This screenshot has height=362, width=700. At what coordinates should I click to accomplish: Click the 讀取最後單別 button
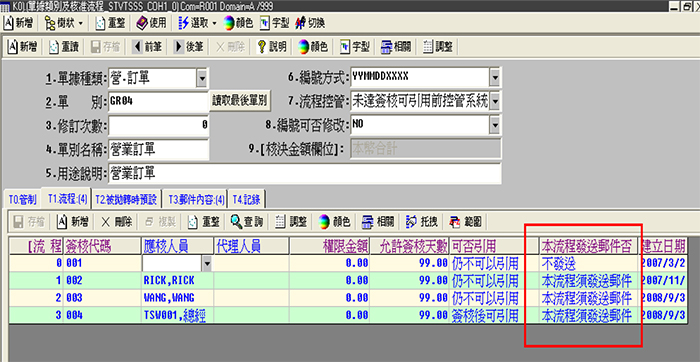pyautogui.click(x=239, y=101)
